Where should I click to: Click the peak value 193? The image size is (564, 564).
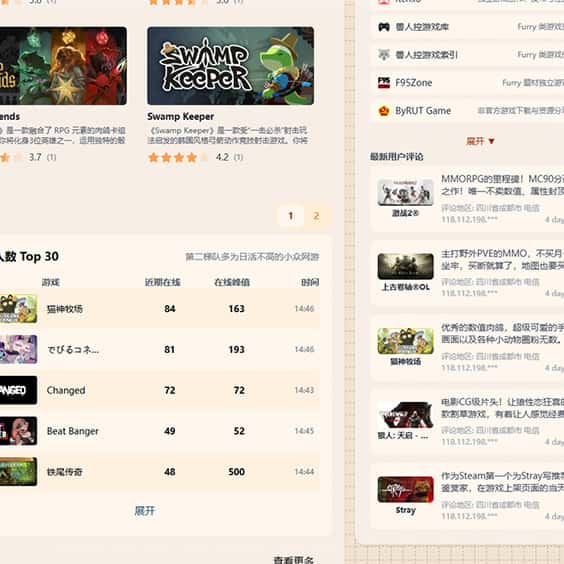click(x=237, y=349)
